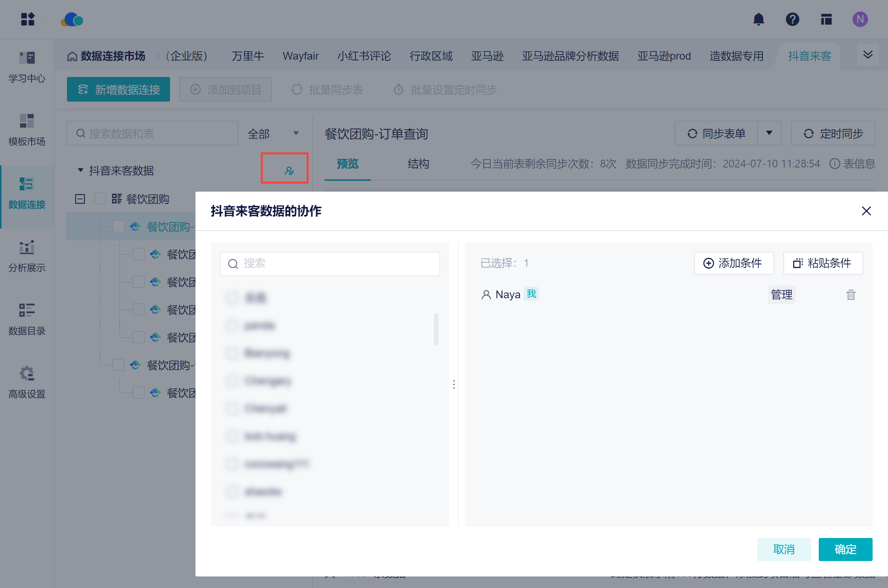The height and width of the screenshot is (588, 888).
Task: Select the 亚马逊 tab
Action: (x=487, y=56)
